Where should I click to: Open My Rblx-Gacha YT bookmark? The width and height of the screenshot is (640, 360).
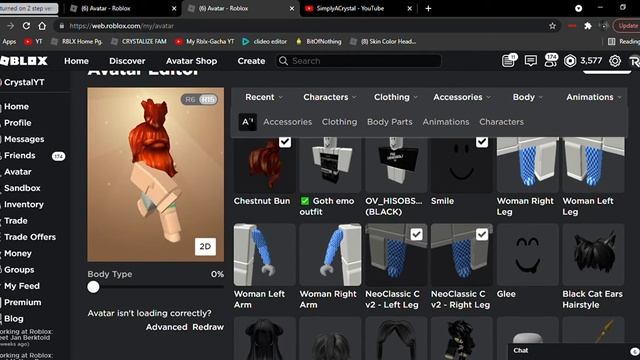point(205,41)
